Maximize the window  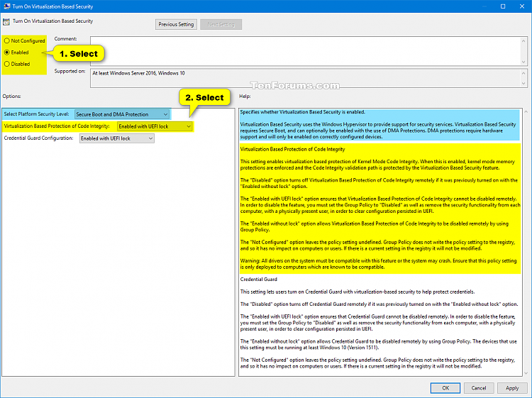503,6
